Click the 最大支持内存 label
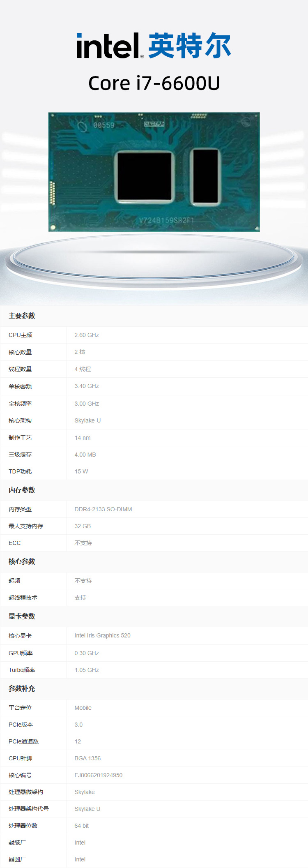308x868 pixels. point(26,526)
